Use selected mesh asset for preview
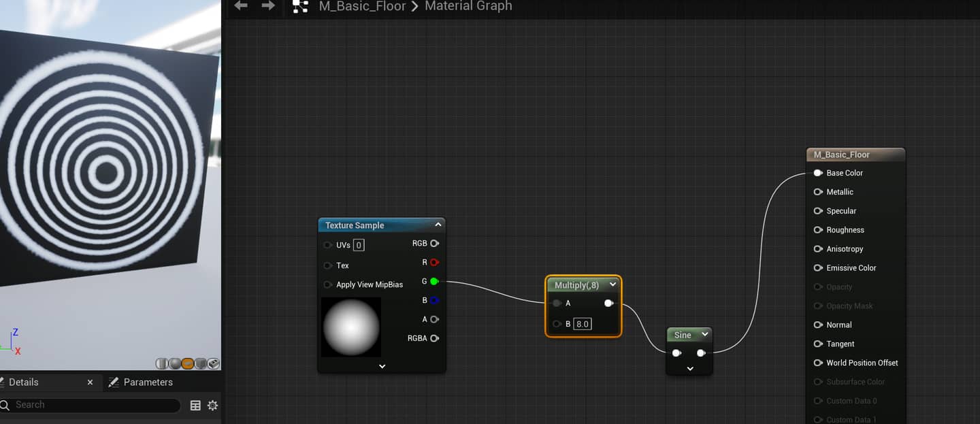Screen dimensions: 980x424 coord(214,363)
